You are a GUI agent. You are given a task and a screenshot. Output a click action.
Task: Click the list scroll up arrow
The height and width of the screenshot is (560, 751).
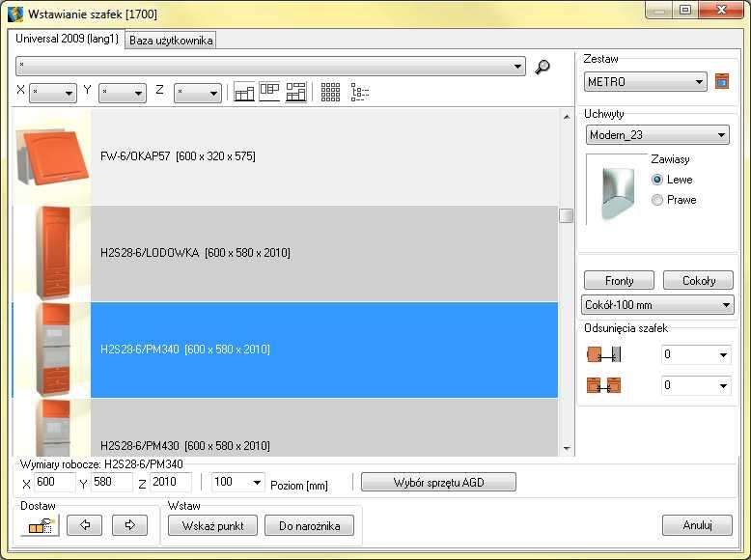tap(567, 117)
